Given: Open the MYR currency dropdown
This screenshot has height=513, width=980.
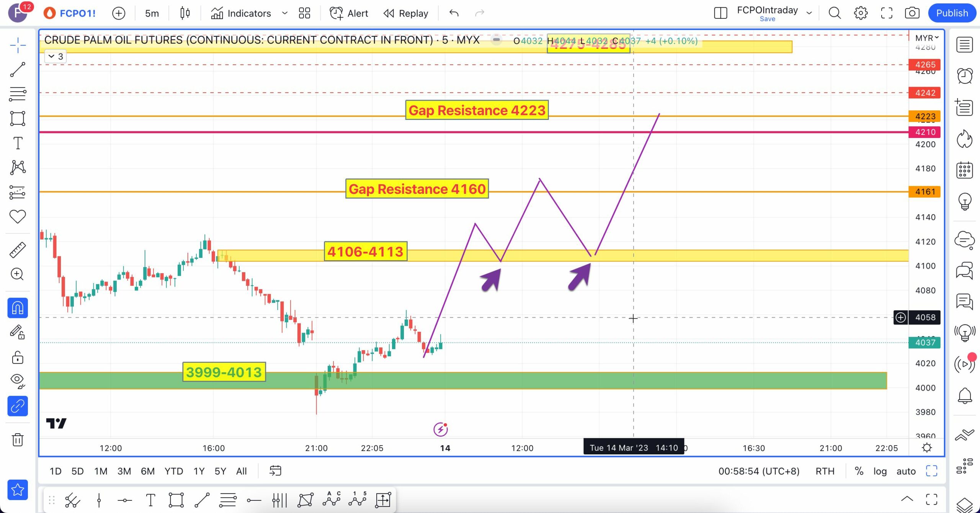Looking at the screenshot, I should coord(926,38).
